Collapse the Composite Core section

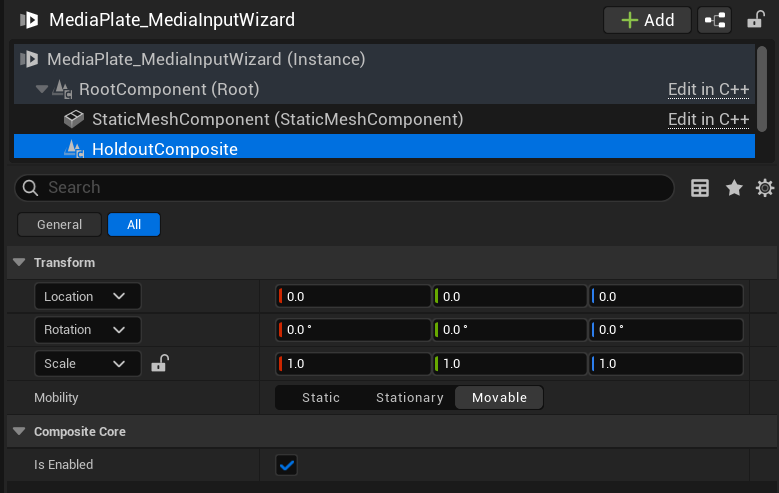(x=19, y=431)
